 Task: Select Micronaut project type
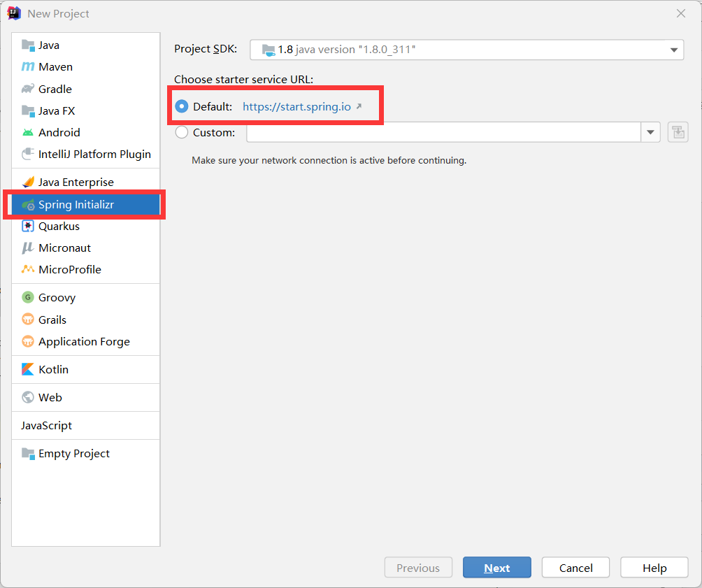(x=86, y=248)
